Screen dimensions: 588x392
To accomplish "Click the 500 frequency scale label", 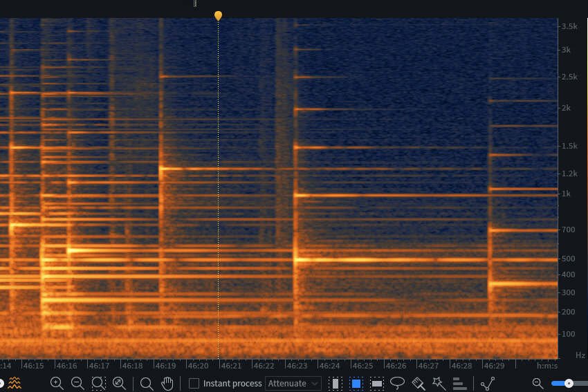I will [x=568, y=259].
